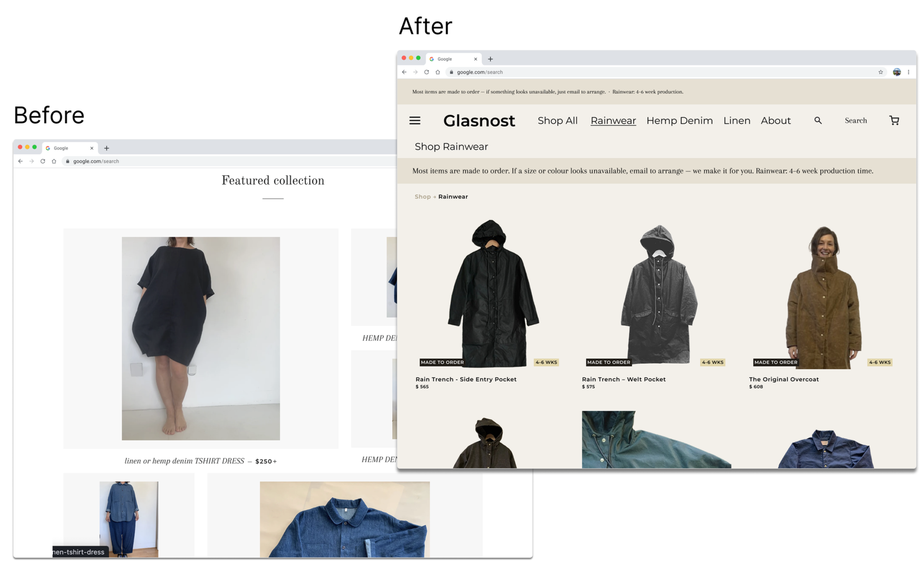
Task: Select the Rainwear navigation item
Action: 613,120
